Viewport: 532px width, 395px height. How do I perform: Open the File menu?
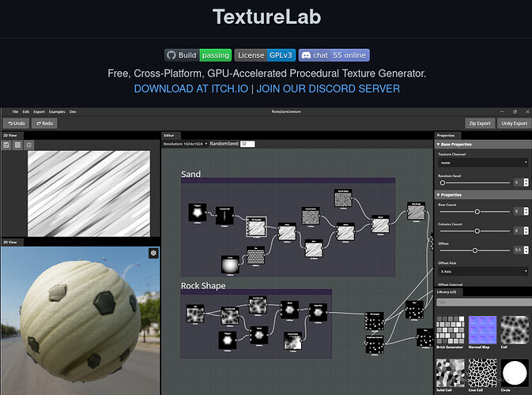[x=15, y=111]
